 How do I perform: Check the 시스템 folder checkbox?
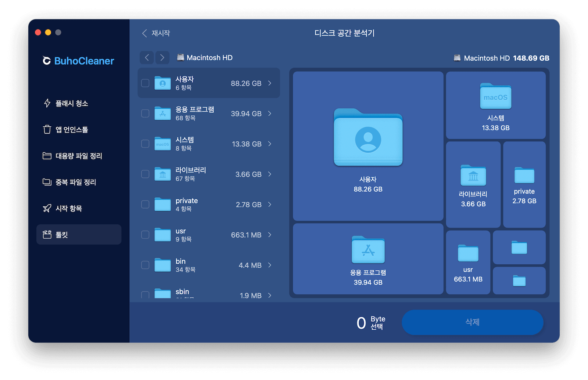pos(145,144)
